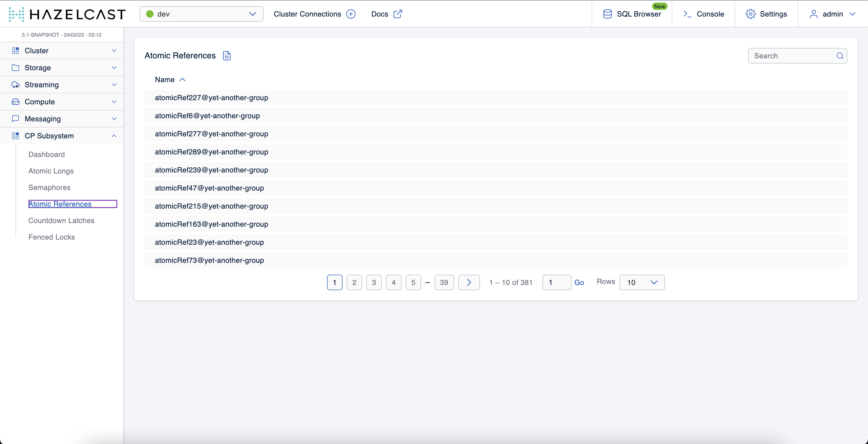Go to page 39 of results
868x444 pixels.
point(444,282)
